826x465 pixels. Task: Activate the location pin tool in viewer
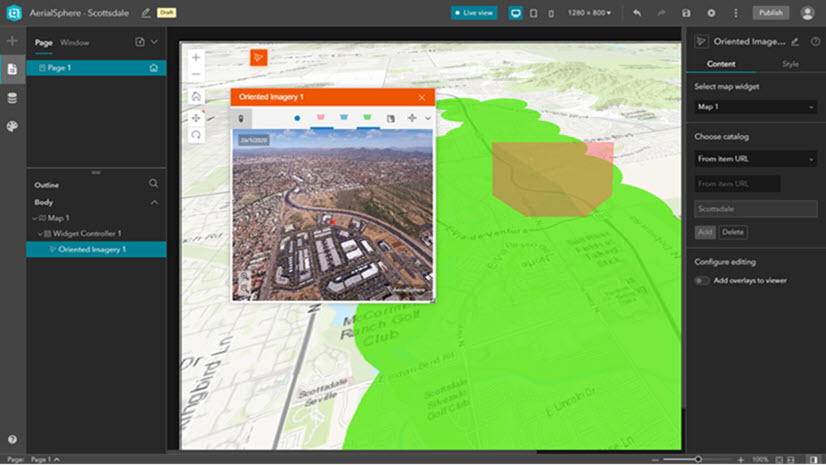tap(241, 118)
